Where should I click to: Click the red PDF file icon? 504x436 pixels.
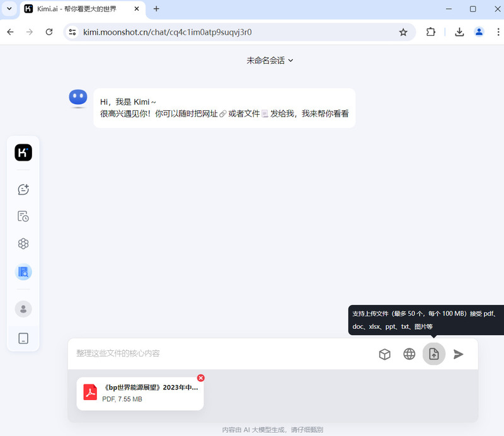(x=90, y=392)
